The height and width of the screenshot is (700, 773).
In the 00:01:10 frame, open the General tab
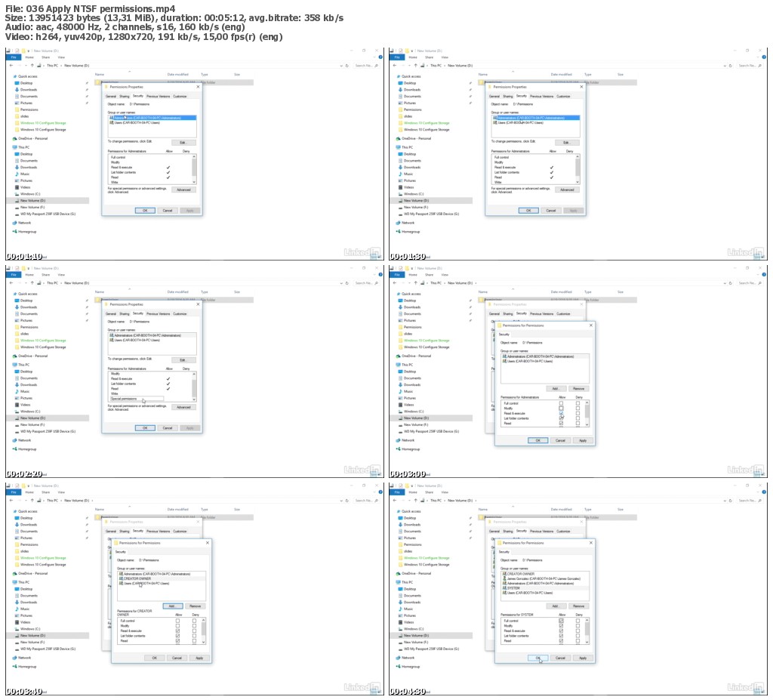(x=111, y=96)
